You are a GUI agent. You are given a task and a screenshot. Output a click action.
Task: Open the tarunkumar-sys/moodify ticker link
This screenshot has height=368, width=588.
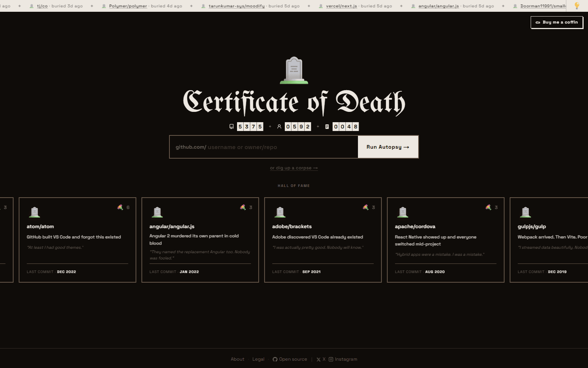[x=237, y=6]
